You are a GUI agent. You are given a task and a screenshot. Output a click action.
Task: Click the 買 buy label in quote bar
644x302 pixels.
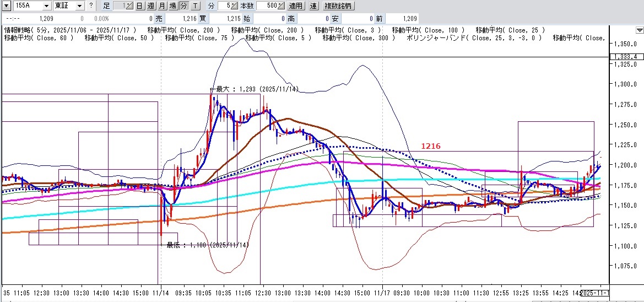pyautogui.click(x=203, y=19)
